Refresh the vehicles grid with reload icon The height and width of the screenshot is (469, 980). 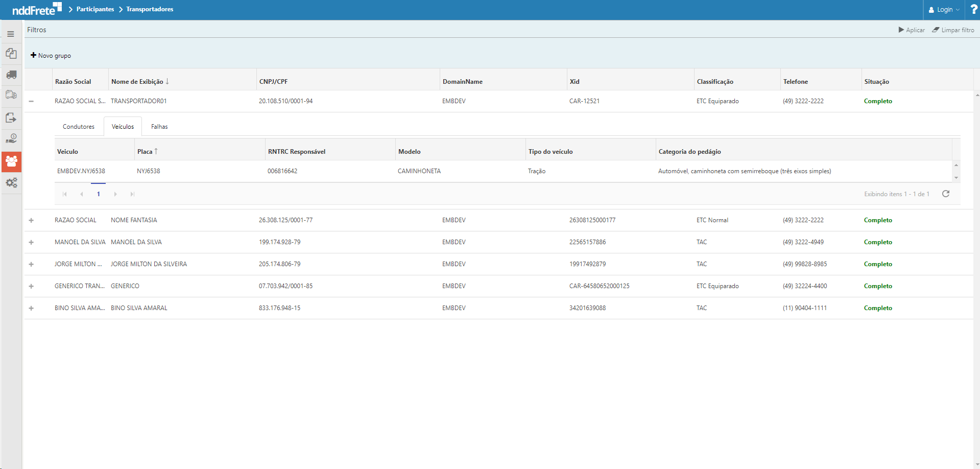(945, 194)
